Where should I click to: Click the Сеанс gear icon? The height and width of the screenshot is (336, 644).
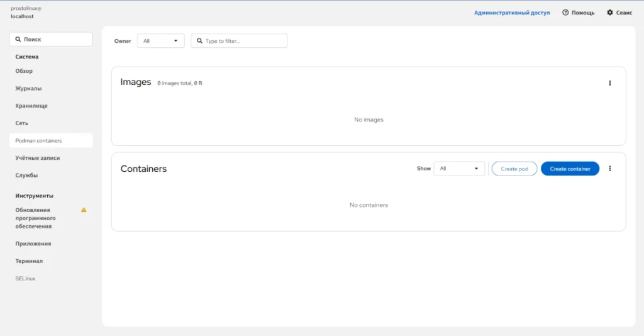click(x=610, y=13)
